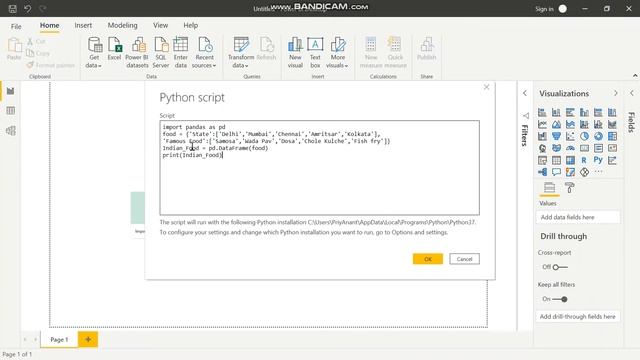Image resolution: width=640 pixels, height=360 pixels.
Task: Switch to Model view in left sidebar
Action: (11, 131)
